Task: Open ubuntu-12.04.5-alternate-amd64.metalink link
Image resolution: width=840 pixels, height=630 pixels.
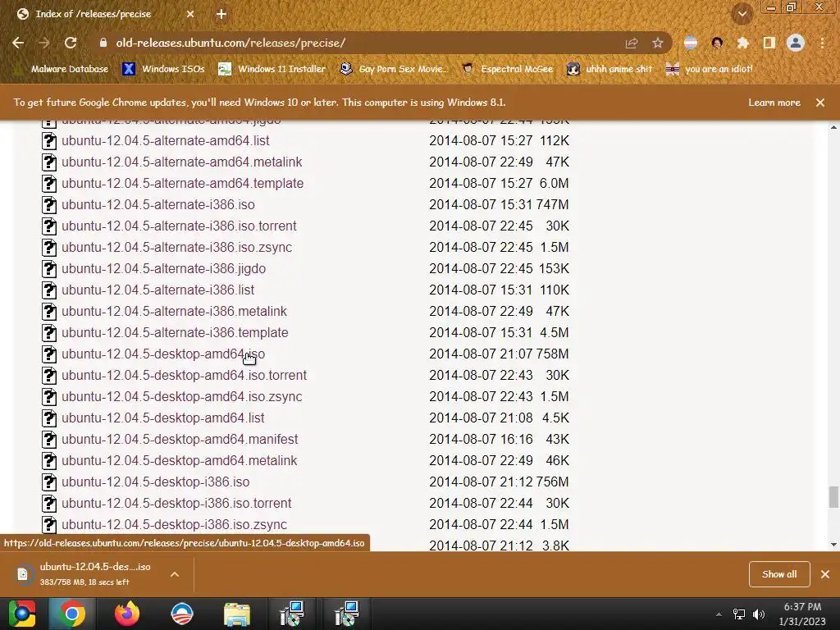Action: 181,162
